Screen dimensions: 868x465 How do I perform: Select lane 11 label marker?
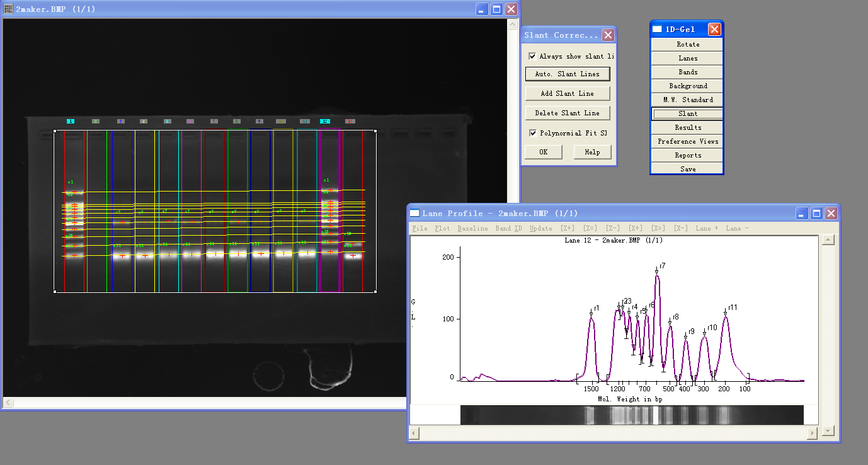[x=304, y=121]
